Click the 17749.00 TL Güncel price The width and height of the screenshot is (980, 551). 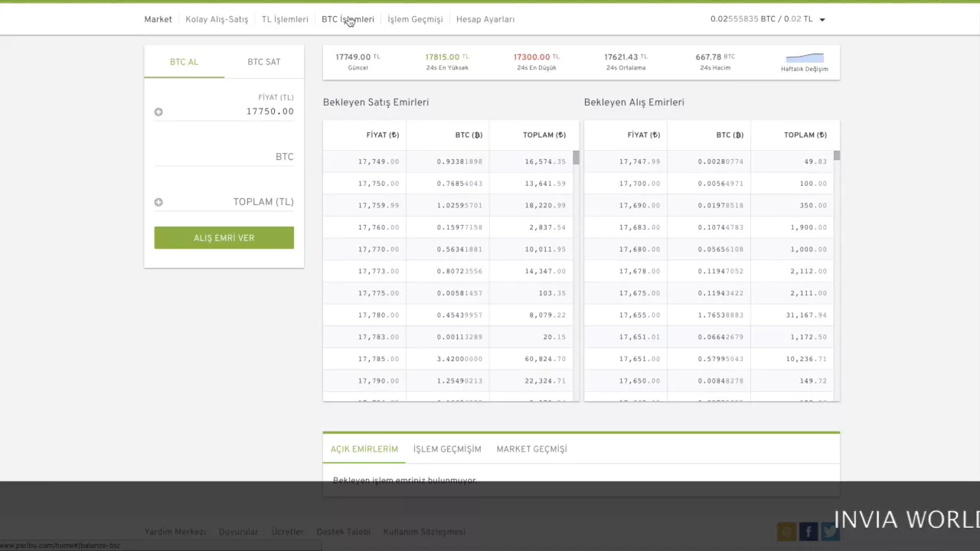(358, 57)
